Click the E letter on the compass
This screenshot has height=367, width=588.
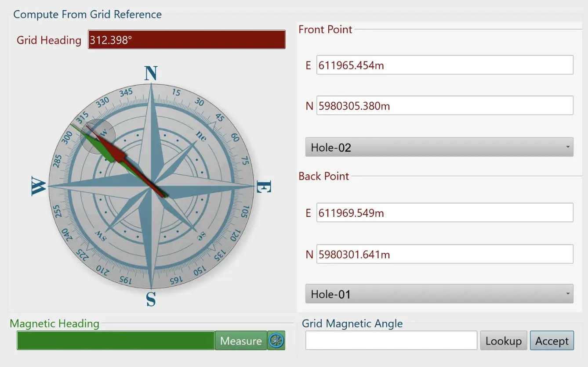point(263,187)
